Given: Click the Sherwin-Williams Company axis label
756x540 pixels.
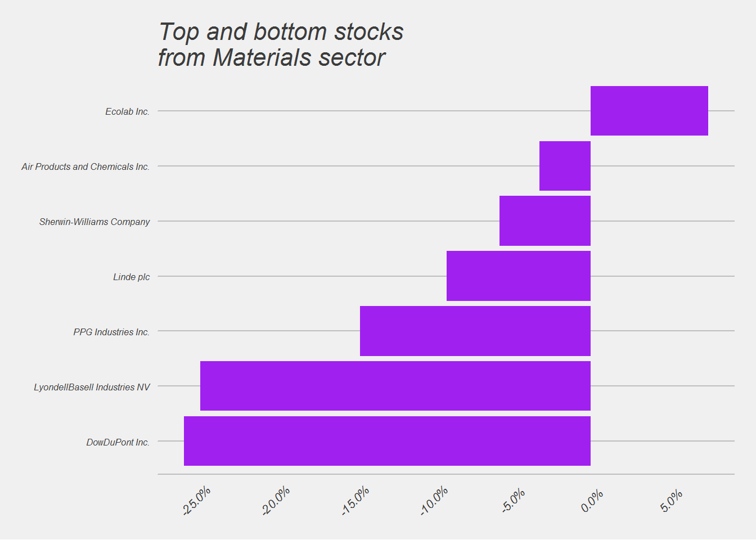Looking at the screenshot, I should [x=94, y=222].
